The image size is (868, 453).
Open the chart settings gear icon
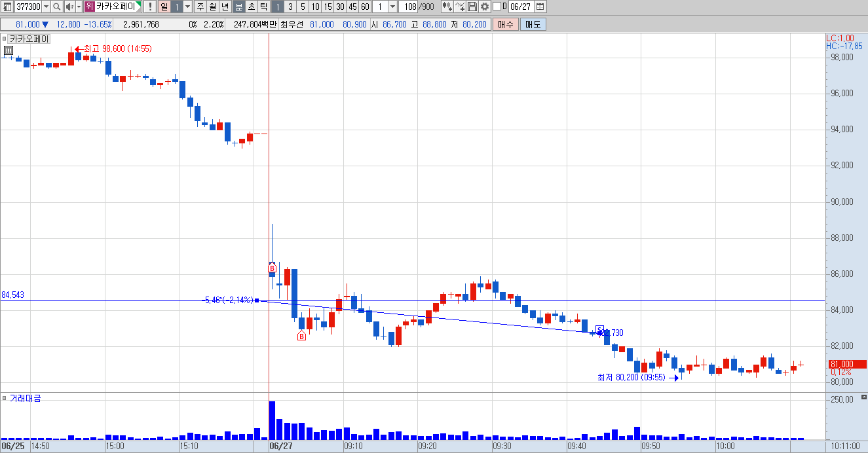coord(484,7)
